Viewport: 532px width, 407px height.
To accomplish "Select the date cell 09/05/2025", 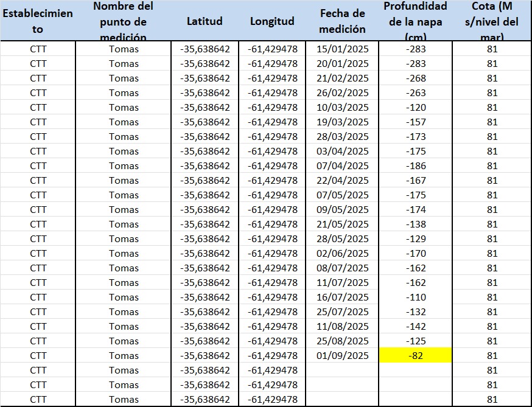I will tap(342, 210).
